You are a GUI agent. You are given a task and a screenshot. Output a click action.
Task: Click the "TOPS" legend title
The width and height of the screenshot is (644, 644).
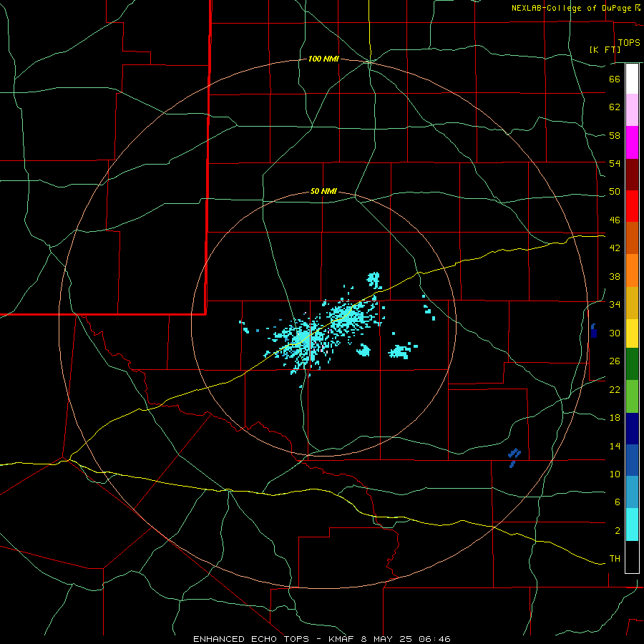pyautogui.click(x=629, y=43)
